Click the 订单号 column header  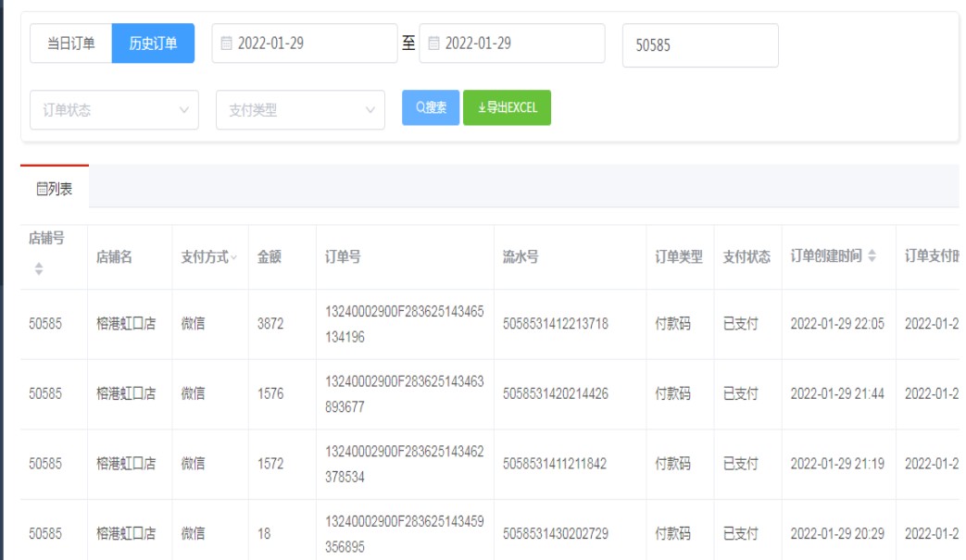[343, 257]
